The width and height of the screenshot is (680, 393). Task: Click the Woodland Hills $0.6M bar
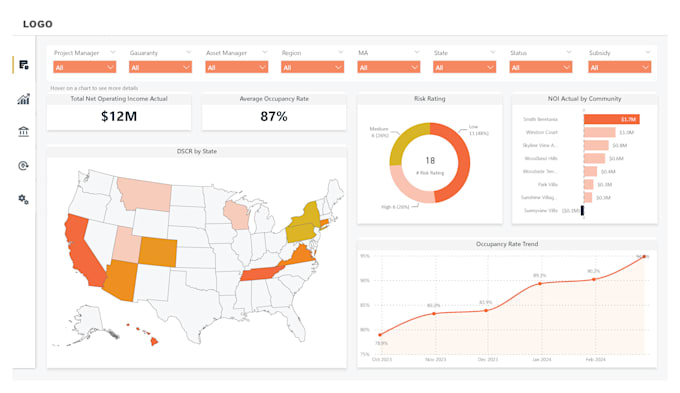594,158
